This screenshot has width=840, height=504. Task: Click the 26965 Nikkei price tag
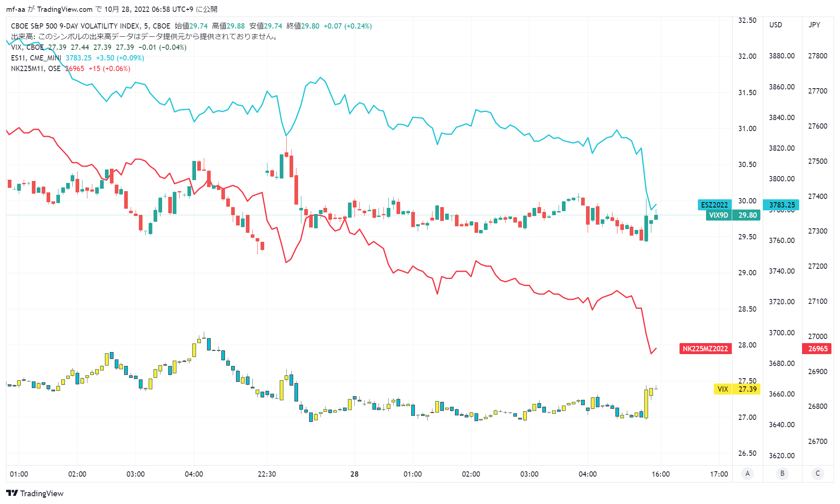pos(817,348)
